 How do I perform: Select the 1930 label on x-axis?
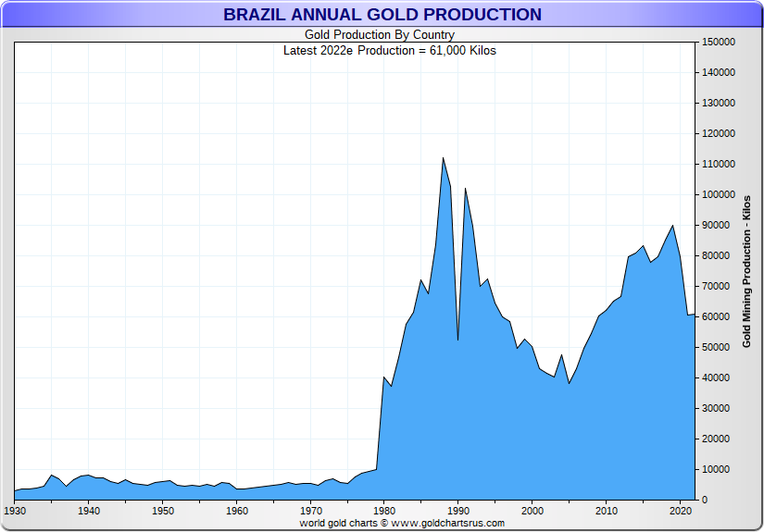tap(15, 511)
